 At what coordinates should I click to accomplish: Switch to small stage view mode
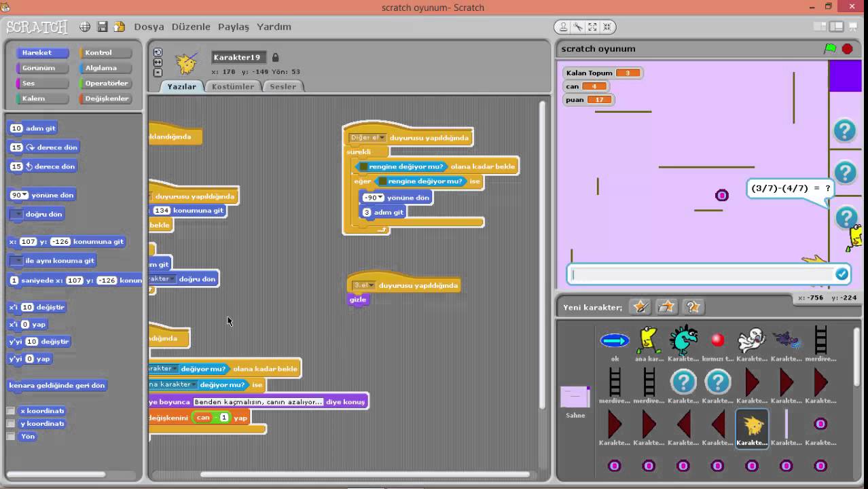pos(821,27)
